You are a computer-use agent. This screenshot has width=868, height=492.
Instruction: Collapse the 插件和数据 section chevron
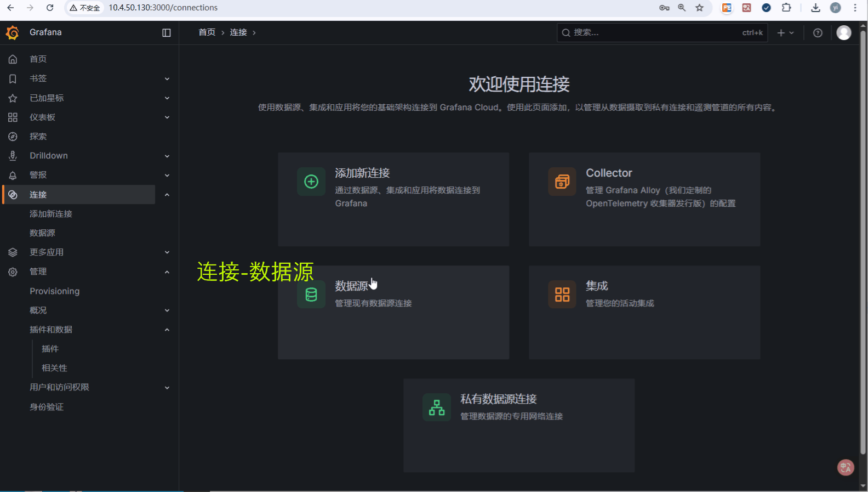tap(167, 330)
